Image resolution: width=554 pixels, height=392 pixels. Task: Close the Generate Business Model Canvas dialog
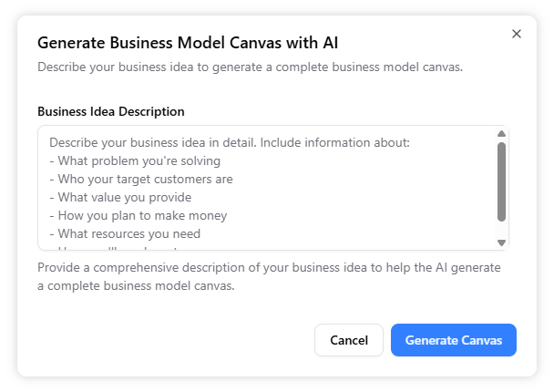click(517, 34)
